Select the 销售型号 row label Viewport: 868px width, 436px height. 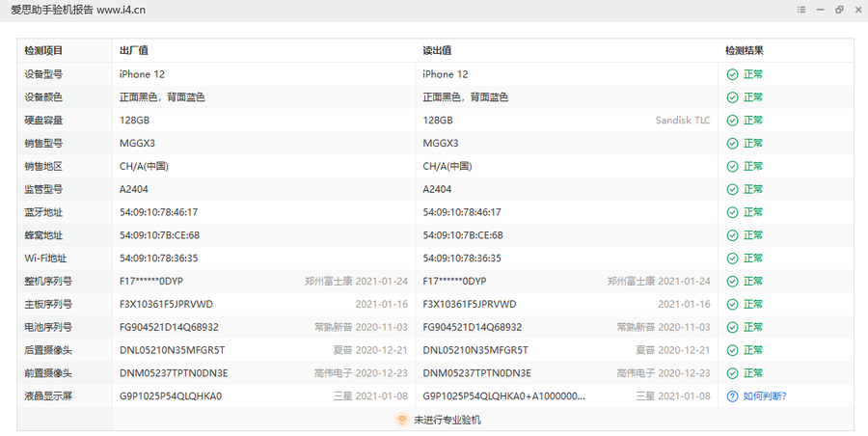pos(43,144)
